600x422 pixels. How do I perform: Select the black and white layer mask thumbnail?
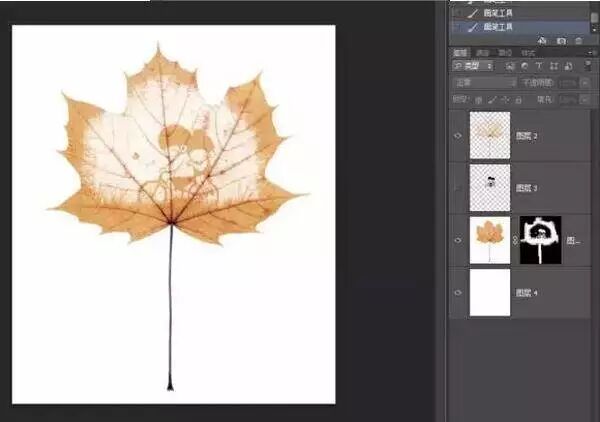point(541,240)
